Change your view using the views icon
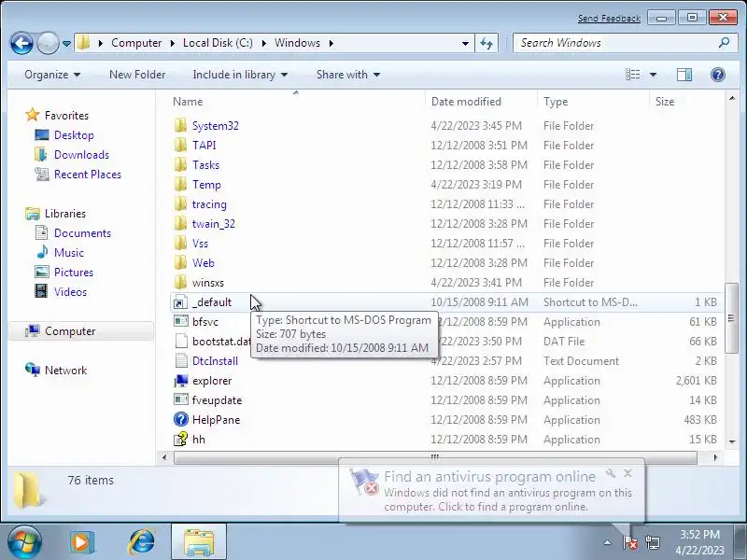The height and width of the screenshot is (560, 747). 633,75
